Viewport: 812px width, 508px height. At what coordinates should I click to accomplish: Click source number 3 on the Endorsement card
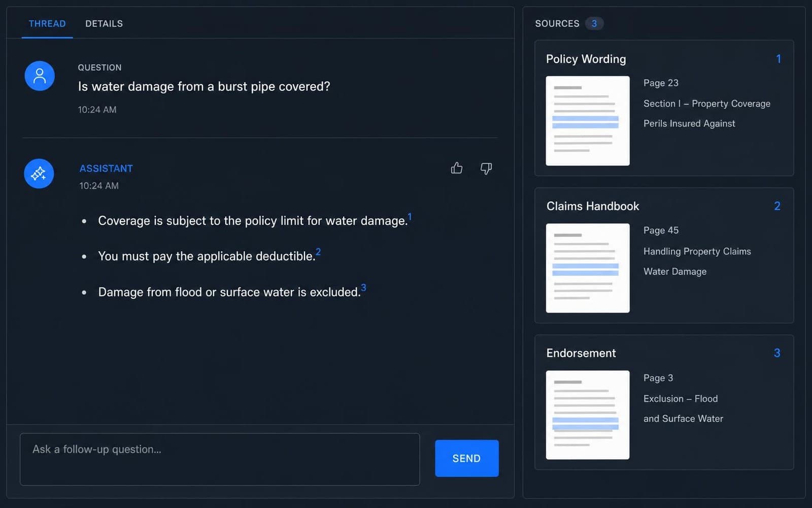point(777,353)
